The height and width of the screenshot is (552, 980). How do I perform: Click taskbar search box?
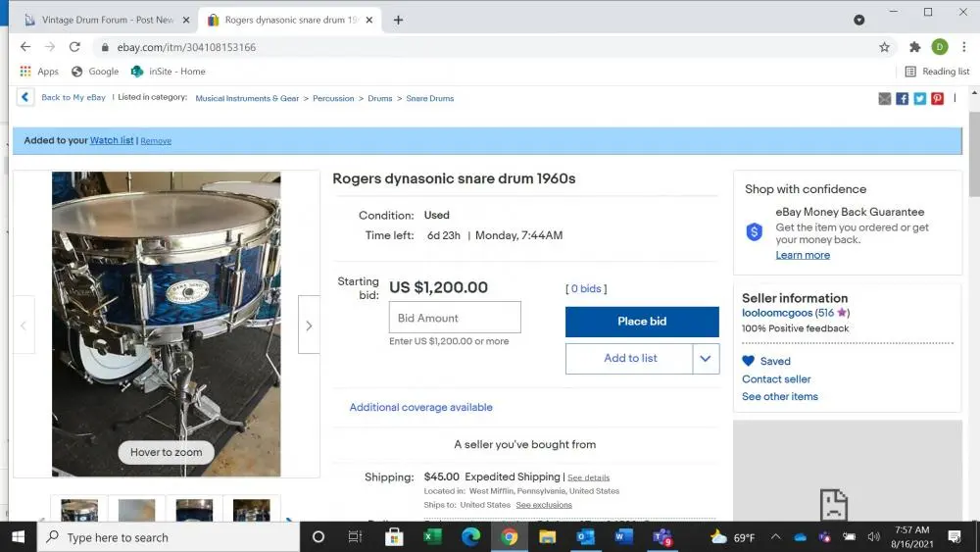[x=169, y=537]
